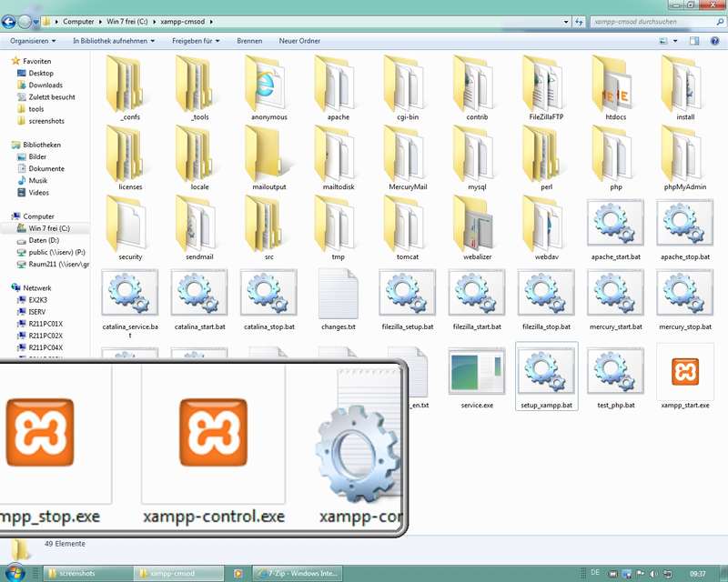Image resolution: width=728 pixels, height=582 pixels.
Task: Select the _confs folder
Action: (130, 88)
